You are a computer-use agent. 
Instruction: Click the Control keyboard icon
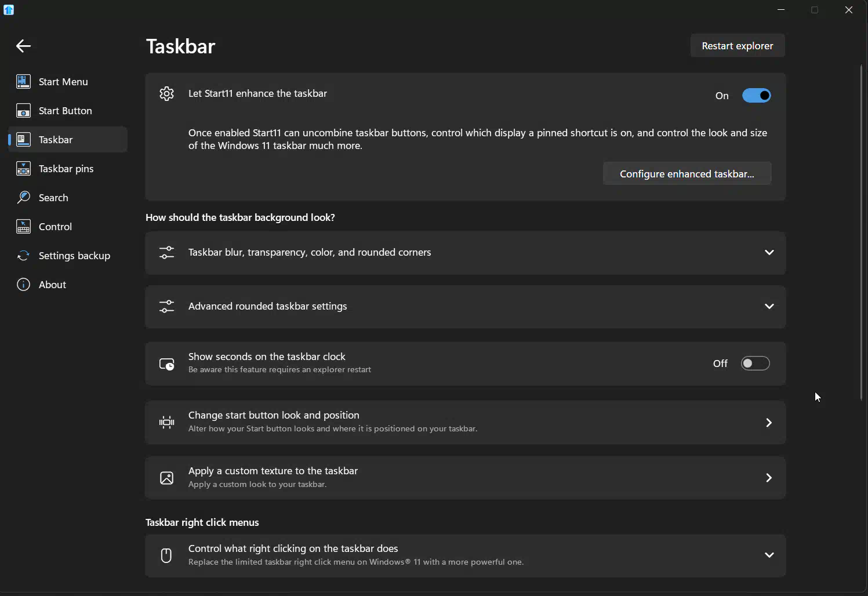23,227
